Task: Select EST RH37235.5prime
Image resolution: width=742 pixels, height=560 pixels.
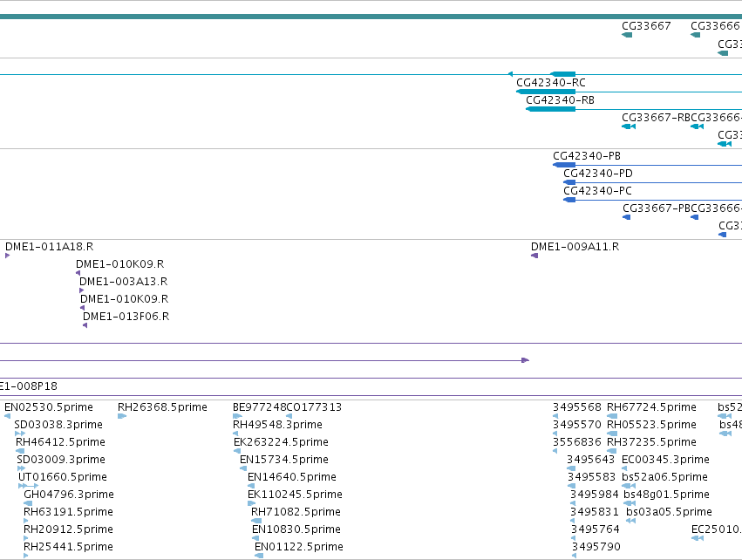Action: point(651,442)
